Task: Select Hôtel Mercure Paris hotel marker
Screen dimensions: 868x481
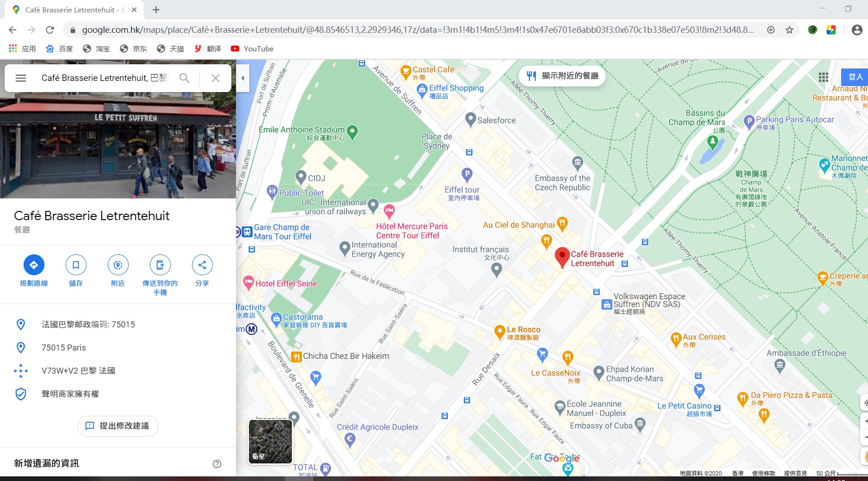Action: (389, 211)
